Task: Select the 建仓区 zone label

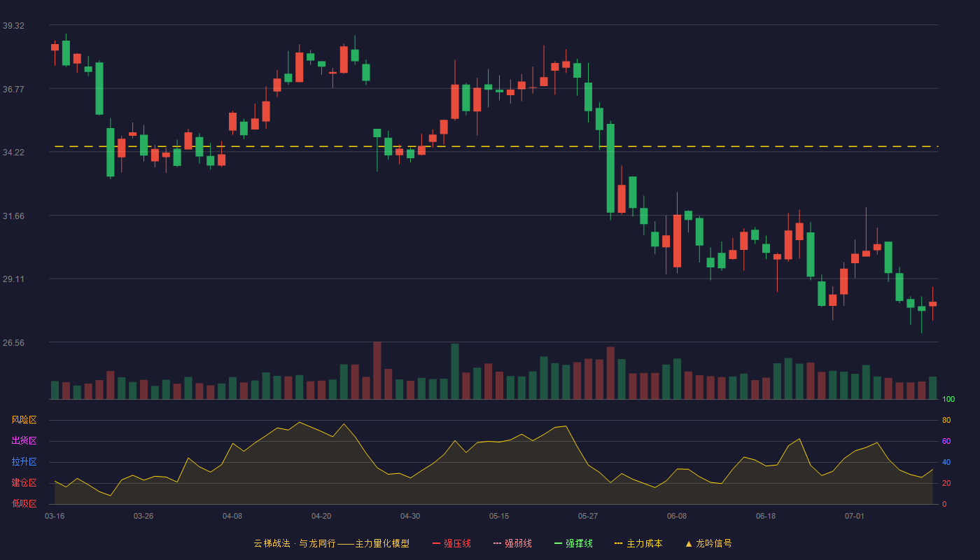Action: tap(24, 483)
